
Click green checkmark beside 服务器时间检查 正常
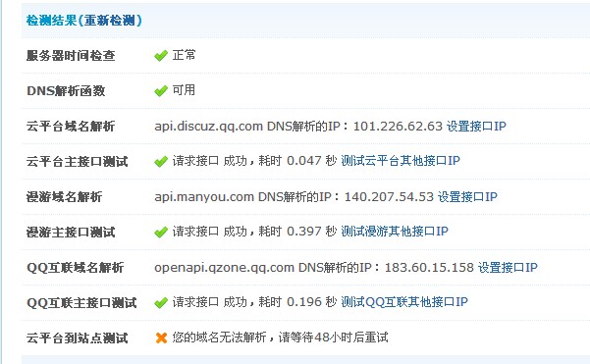[161, 56]
